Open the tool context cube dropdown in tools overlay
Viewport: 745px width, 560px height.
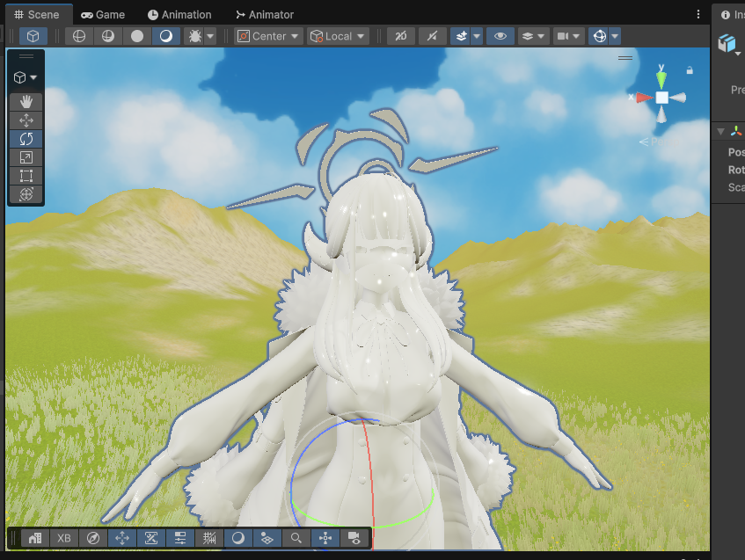(x=26, y=77)
